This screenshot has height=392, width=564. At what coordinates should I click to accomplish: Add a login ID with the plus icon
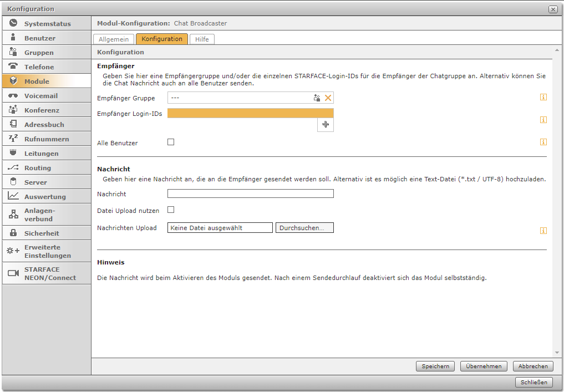coord(326,125)
